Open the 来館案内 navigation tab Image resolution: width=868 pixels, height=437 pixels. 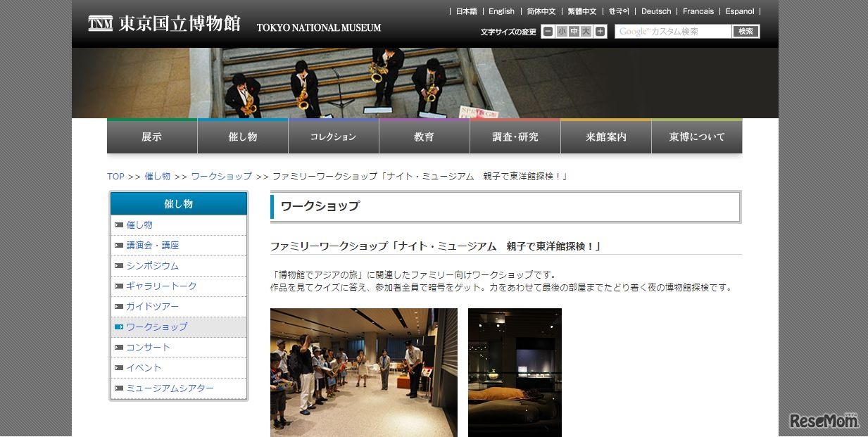coord(605,137)
